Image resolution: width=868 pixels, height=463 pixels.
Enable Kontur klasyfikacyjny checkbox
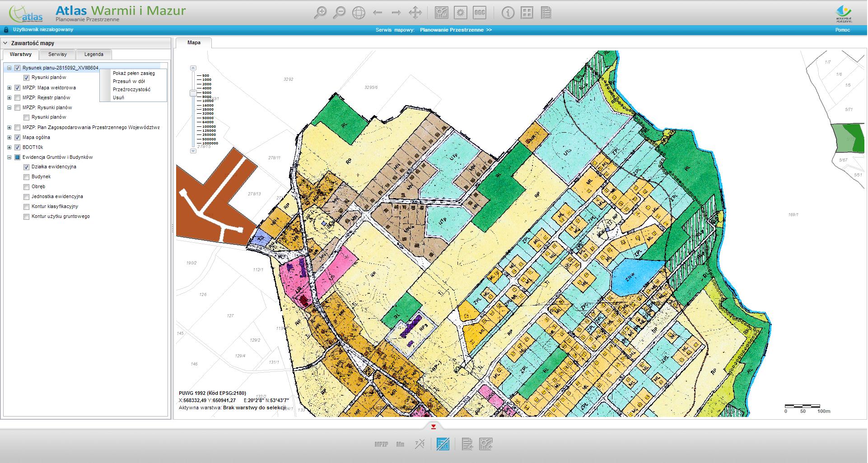(x=27, y=207)
